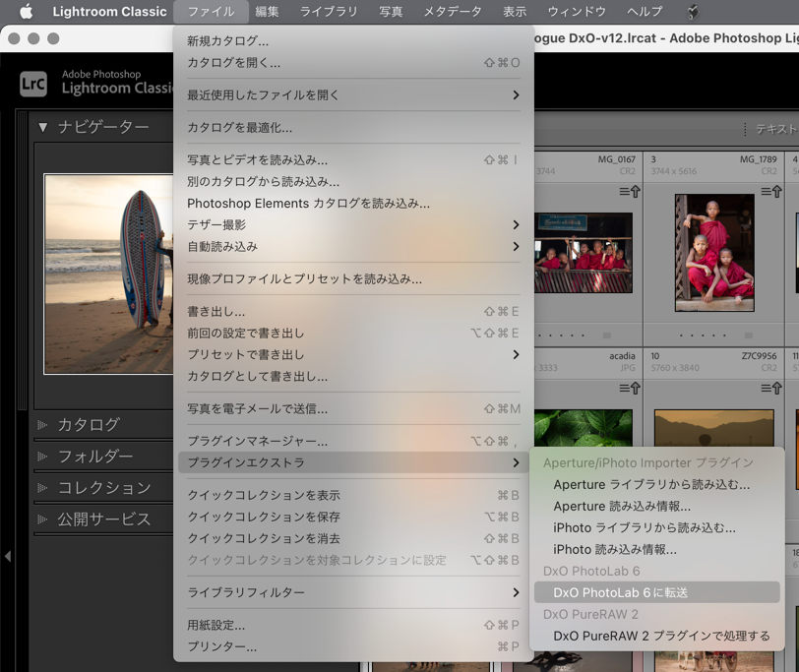Click upload badge icon on acadia cell
The height and width of the screenshot is (672, 799).
pos(630,389)
